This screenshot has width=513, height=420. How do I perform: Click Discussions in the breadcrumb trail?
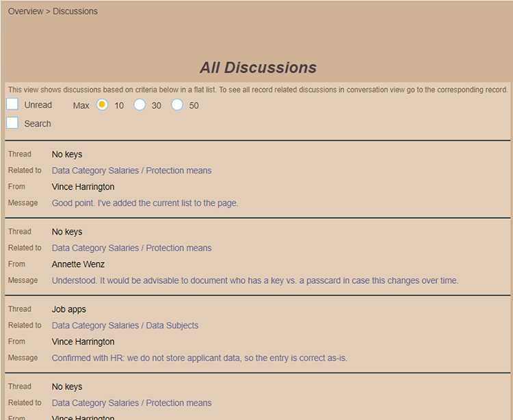pos(75,12)
